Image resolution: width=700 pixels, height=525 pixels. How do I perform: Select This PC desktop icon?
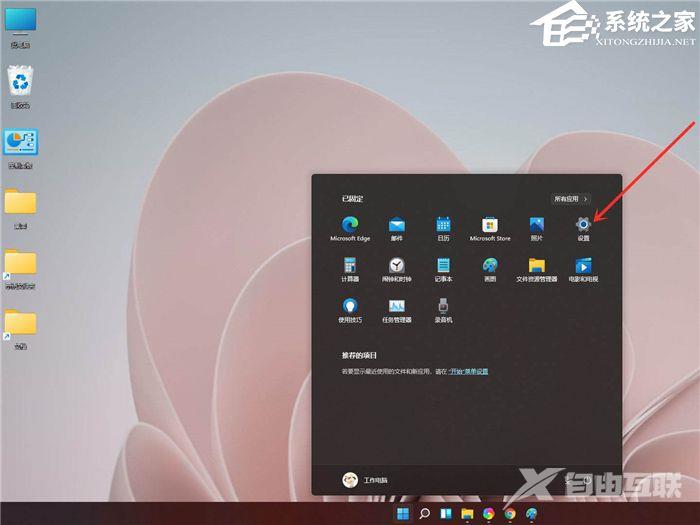(x=20, y=27)
